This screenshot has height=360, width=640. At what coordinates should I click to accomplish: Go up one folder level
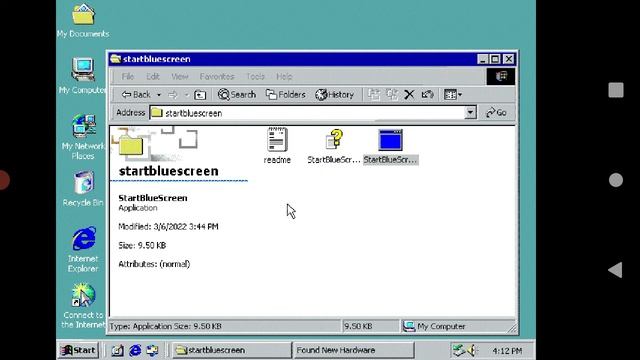pos(200,95)
